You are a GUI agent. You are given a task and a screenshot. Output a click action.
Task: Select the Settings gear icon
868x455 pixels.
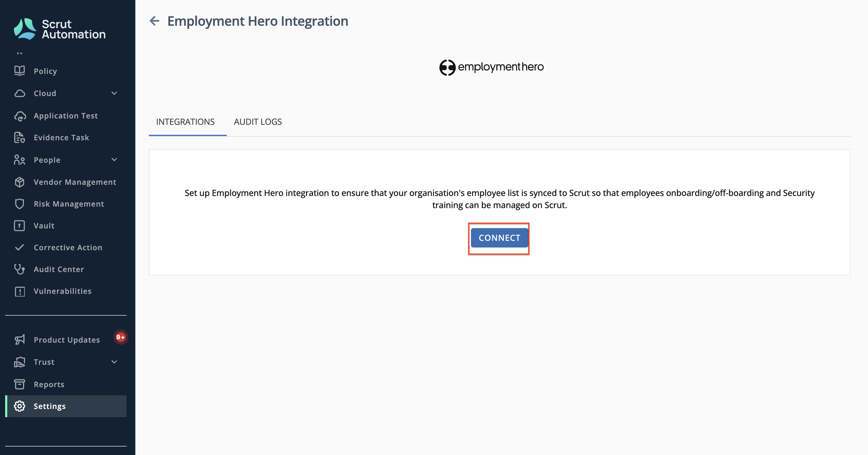click(x=20, y=406)
